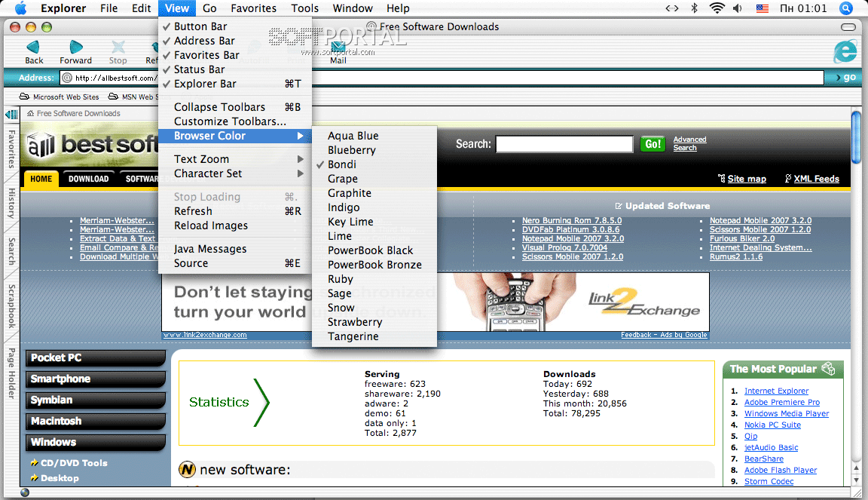Expand the Text Zoom submenu
This screenshot has width=868, height=500.
click(x=235, y=159)
